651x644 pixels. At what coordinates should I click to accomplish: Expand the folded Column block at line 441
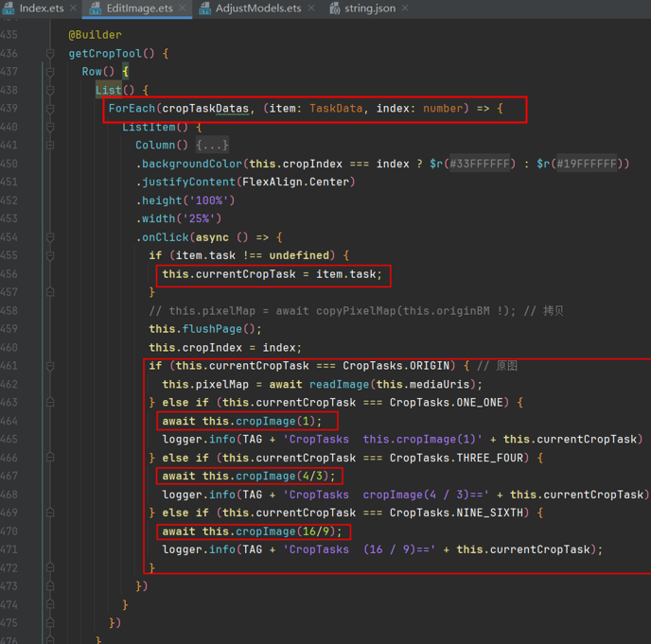(x=50, y=146)
